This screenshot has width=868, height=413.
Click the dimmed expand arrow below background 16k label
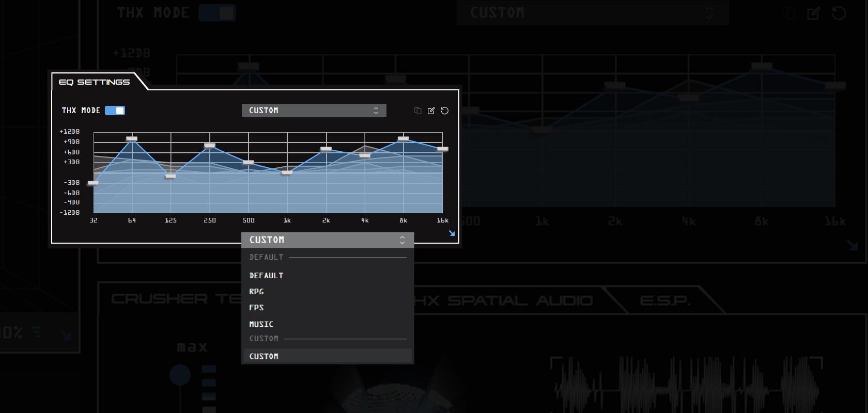tap(853, 245)
